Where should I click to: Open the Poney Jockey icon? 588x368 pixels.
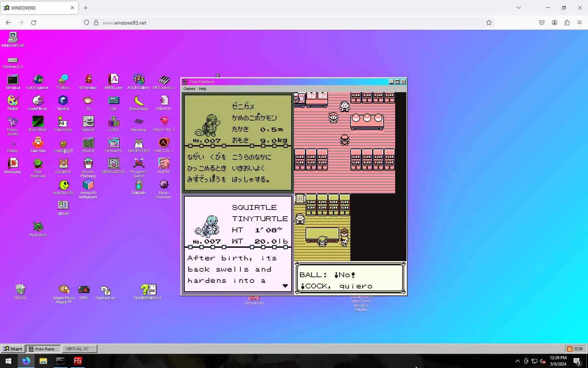point(13,126)
